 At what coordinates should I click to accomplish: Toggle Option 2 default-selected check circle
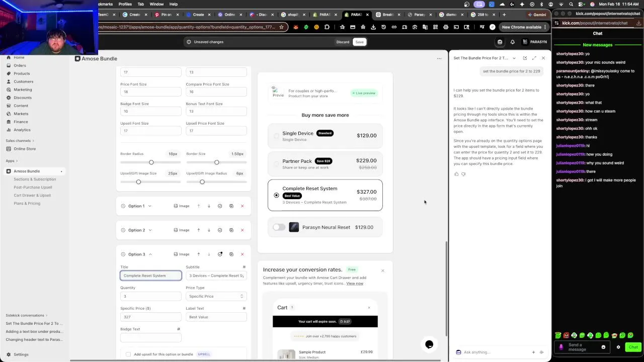coord(220,230)
